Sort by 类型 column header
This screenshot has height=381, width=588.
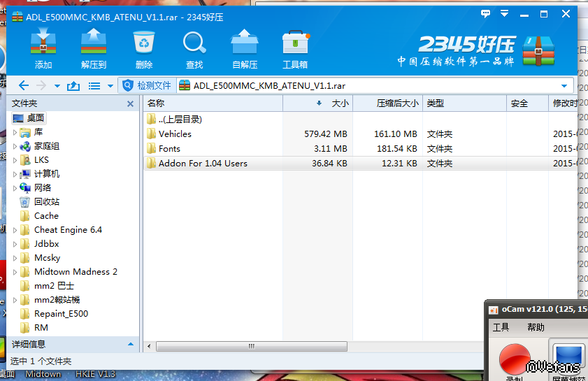tap(465, 103)
